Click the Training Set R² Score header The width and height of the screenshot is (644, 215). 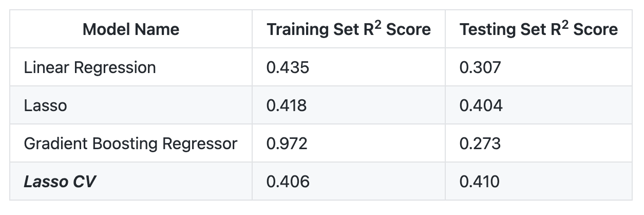coord(349,29)
